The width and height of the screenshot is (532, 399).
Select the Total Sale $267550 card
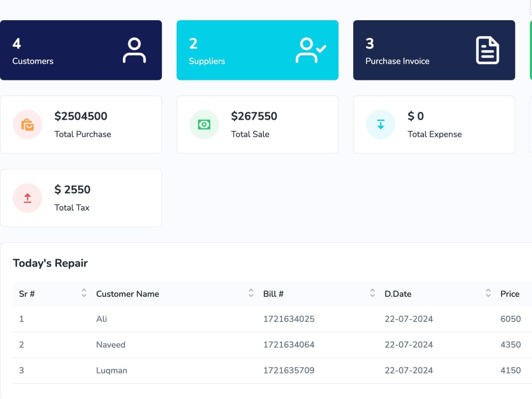pyautogui.click(x=257, y=124)
